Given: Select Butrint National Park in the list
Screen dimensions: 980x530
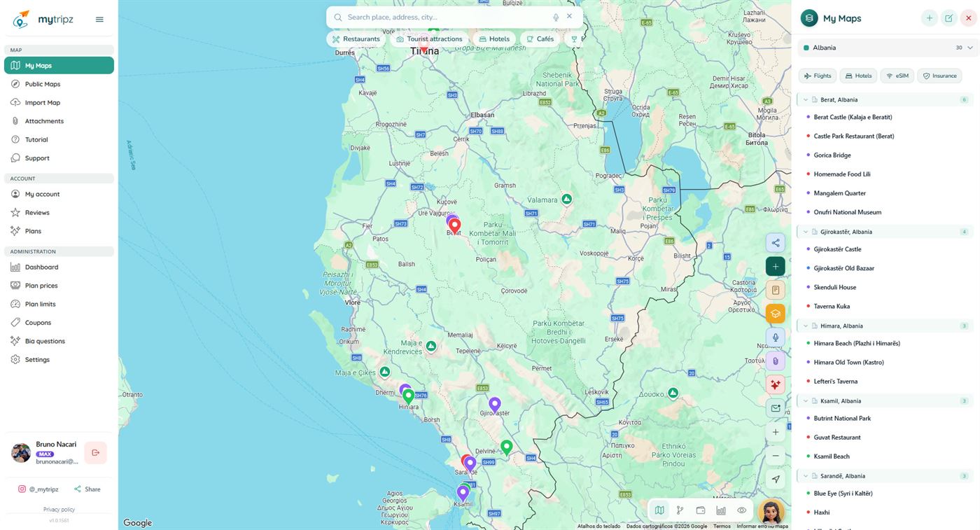Looking at the screenshot, I should point(842,419).
